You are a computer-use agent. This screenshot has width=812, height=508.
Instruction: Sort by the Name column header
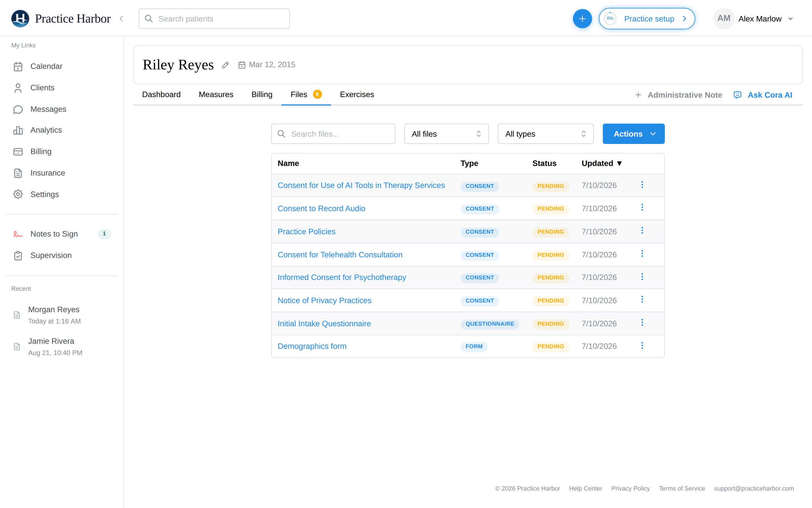point(288,163)
